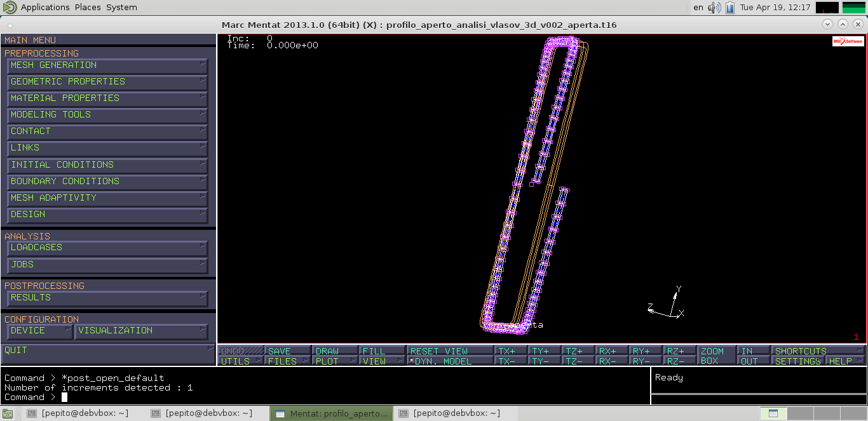Open the RESULTS postprocessing menu
Viewport: 868px width, 421px height.
[x=107, y=298]
